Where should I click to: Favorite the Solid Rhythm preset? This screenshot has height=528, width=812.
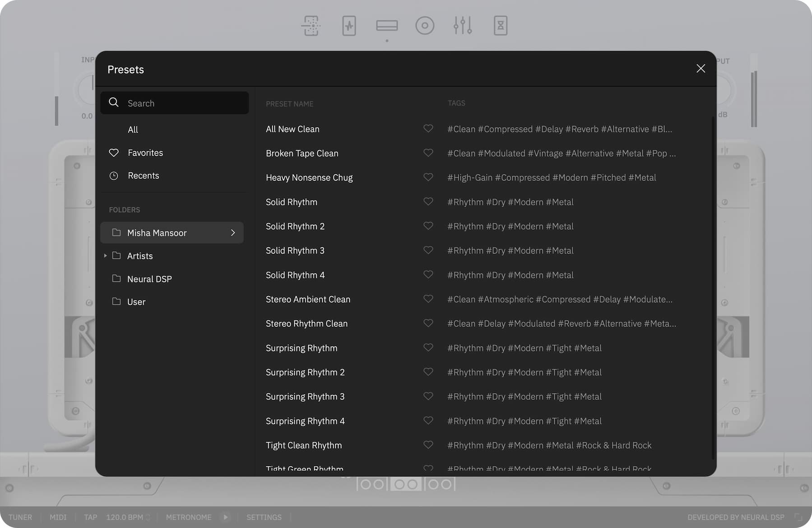(x=428, y=201)
